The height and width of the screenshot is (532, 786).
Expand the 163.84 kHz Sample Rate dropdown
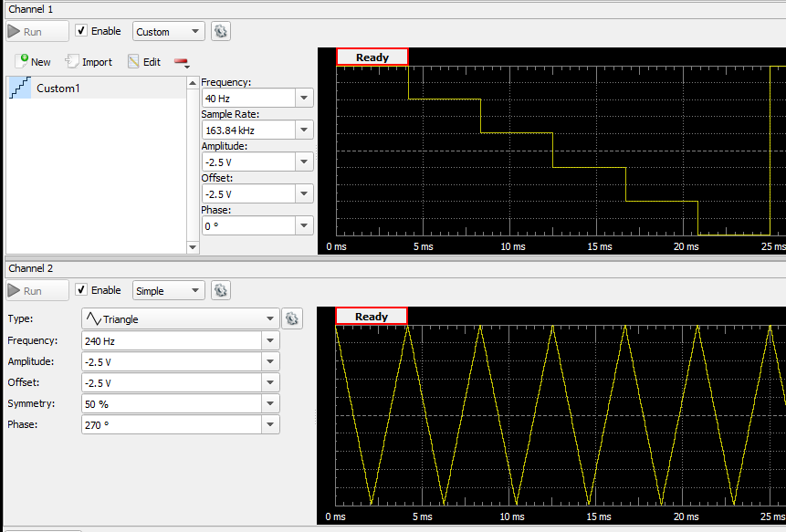pos(303,130)
